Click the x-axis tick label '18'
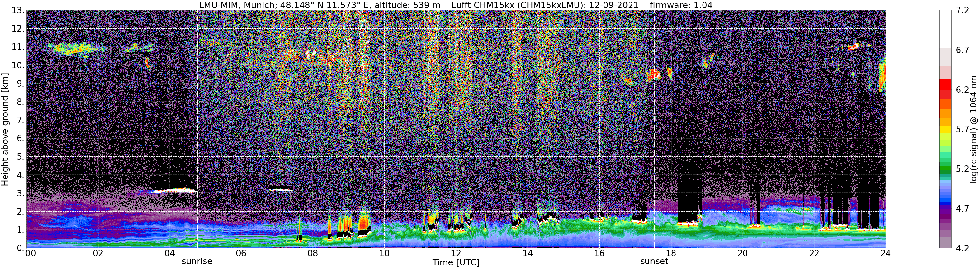This screenshot has width=980, height=269. tap(671, 253)
